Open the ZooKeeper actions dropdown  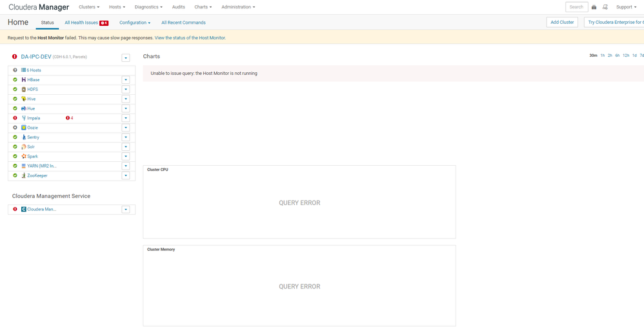click(x=126, y=175)
